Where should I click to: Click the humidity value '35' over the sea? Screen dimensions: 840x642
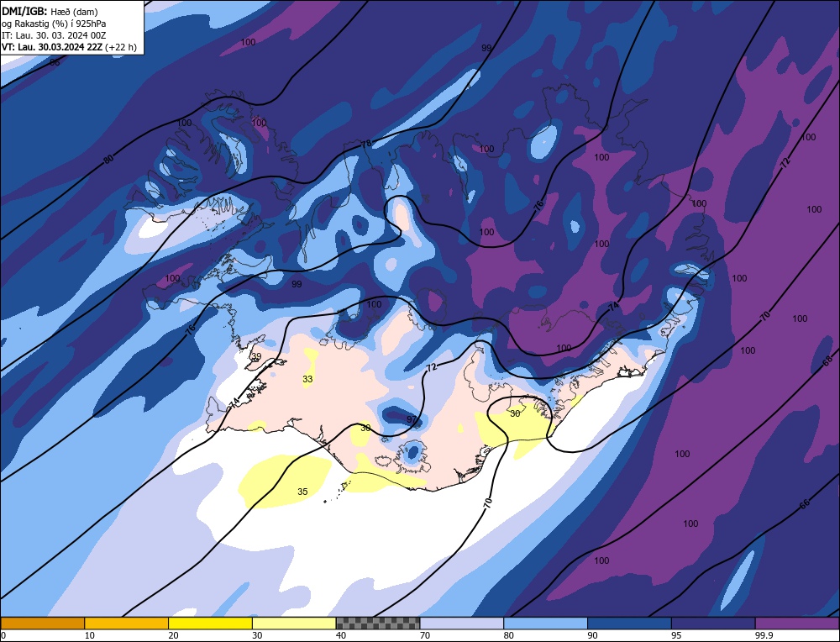302,492
